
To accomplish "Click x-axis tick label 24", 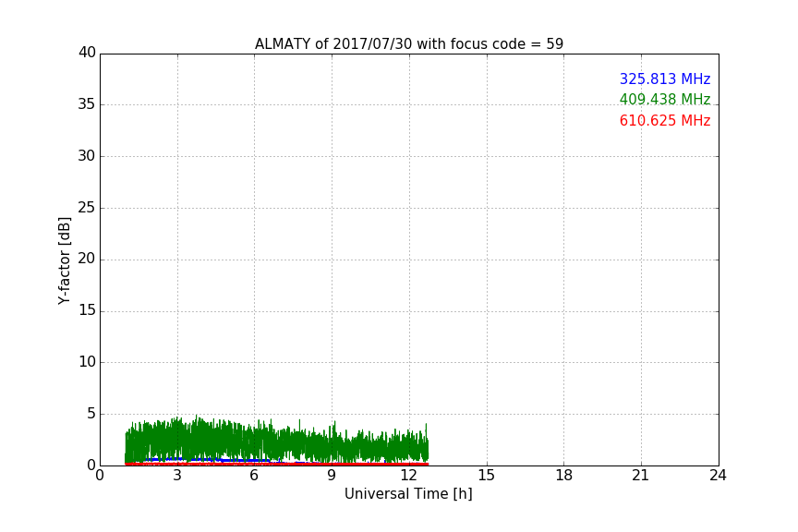I will point(718,476).
